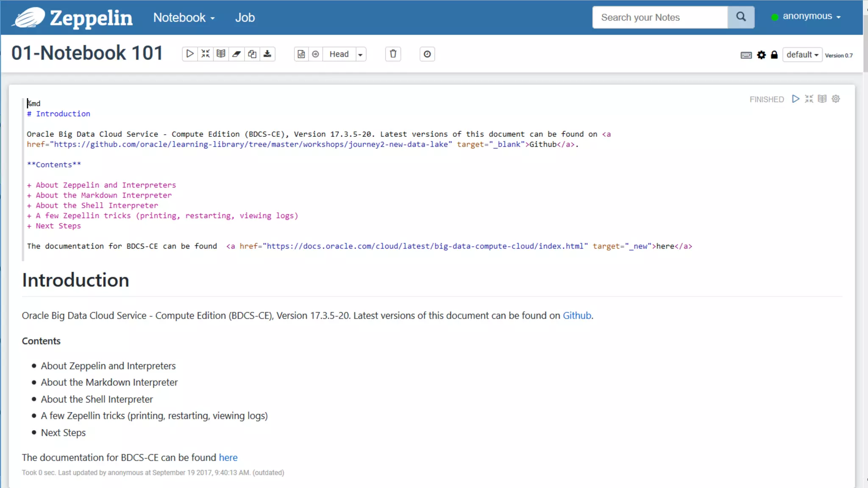Open the version control commit icon
Image resolution: width=868 pixels, height=488 pixels.
click(x=301, y=54)
